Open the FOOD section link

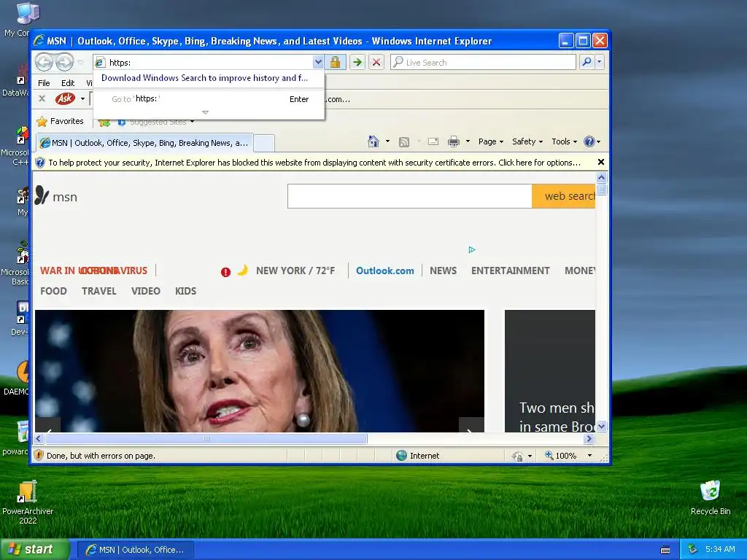coord(53,291)
